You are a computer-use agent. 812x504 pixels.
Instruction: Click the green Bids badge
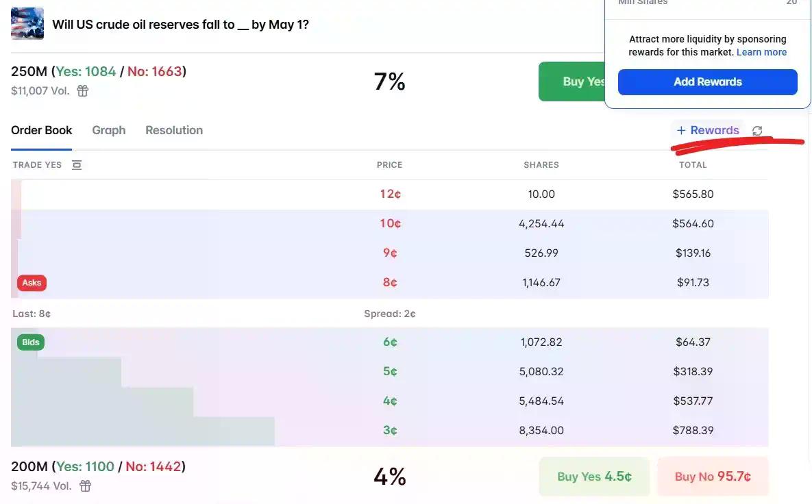tap(30, 342)
